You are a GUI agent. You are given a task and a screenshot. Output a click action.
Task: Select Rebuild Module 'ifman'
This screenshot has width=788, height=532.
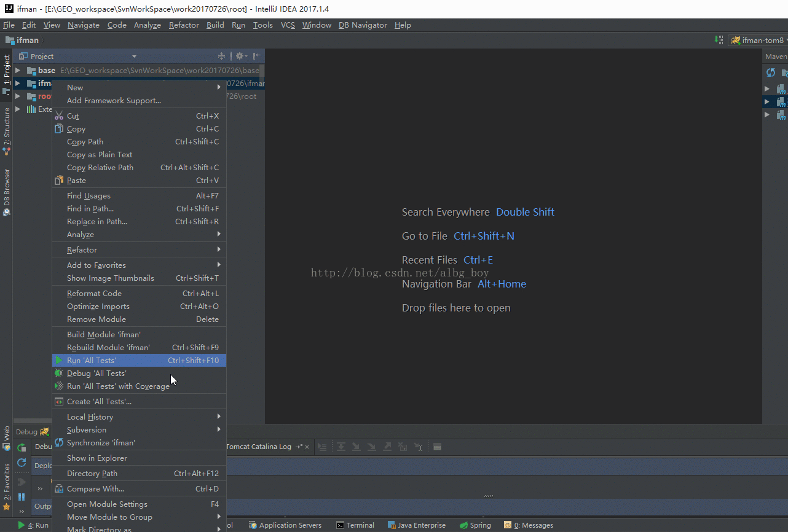click(139, 348)
